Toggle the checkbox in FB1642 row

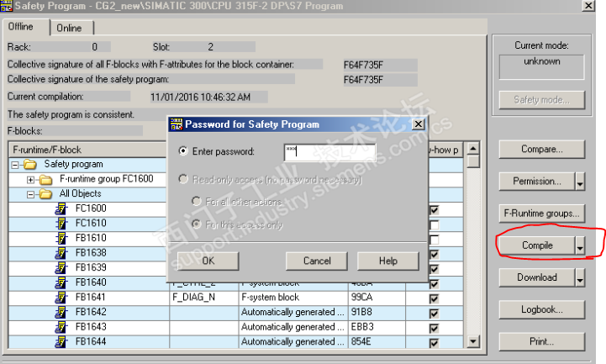pyautogui.click(x=434, y=314)
